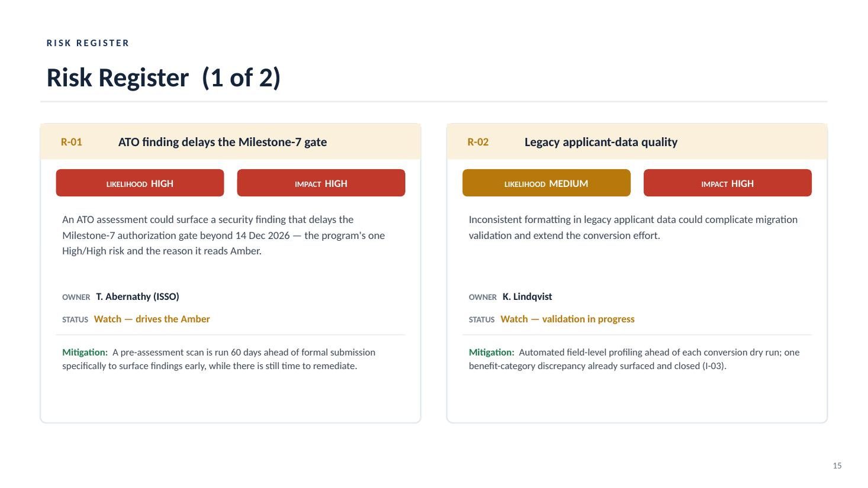Click the 'Risk Register (1 of 2)' slide title
Image resolution: width=868 pixels, height=488 pixels.
pos(163,77)
